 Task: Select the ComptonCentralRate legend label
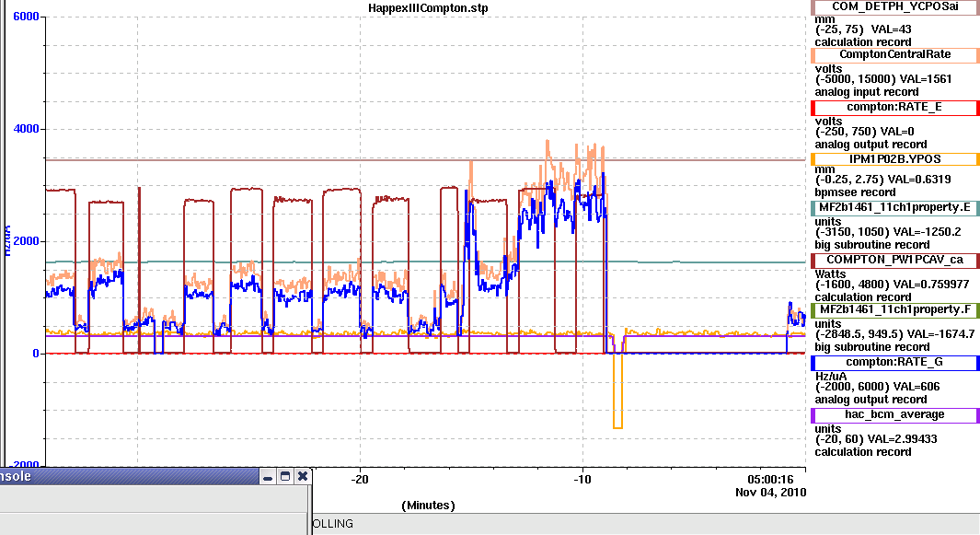(895, 55)
